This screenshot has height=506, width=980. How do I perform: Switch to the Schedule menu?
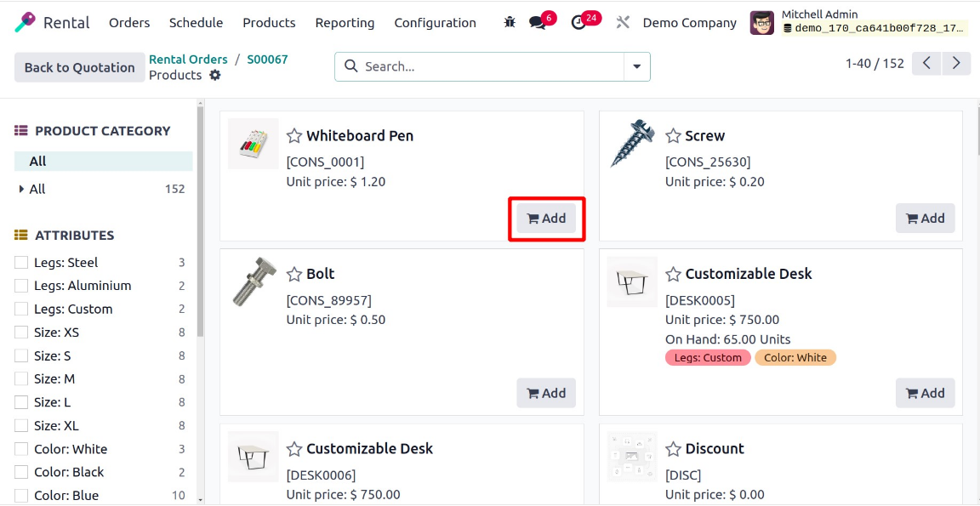click(196, 23)
